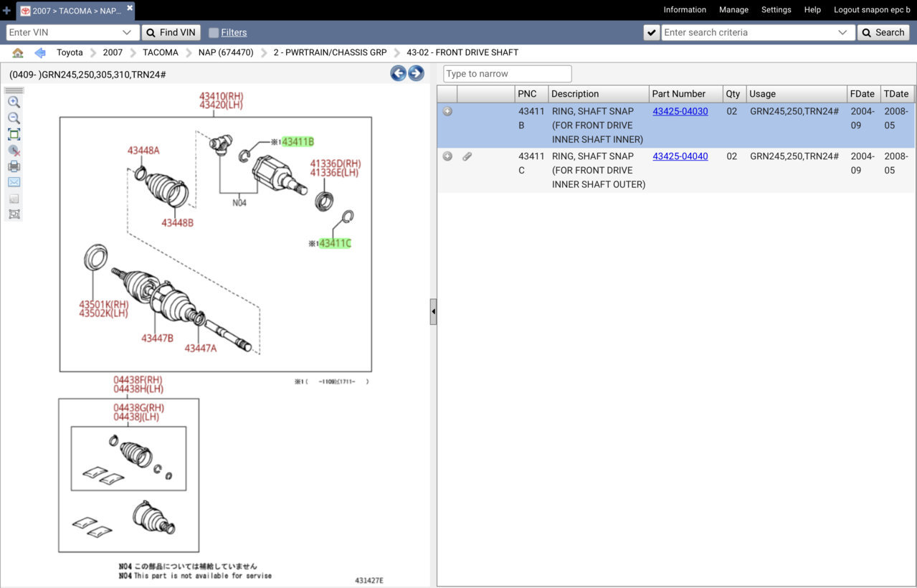Sort by Part Number column header
917x588 pixels.
685,94
